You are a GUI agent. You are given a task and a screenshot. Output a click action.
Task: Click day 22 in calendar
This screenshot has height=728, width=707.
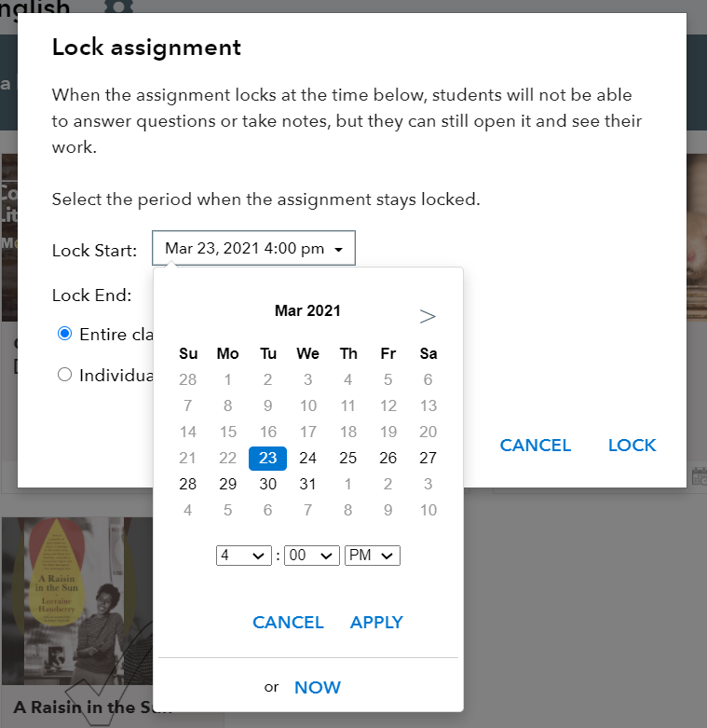click(x=228, y=459)
